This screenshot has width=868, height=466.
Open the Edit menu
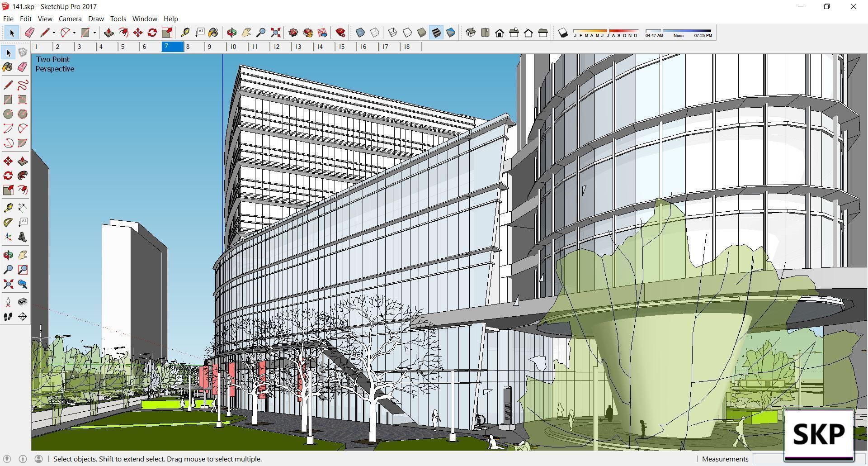click(25, 19)
